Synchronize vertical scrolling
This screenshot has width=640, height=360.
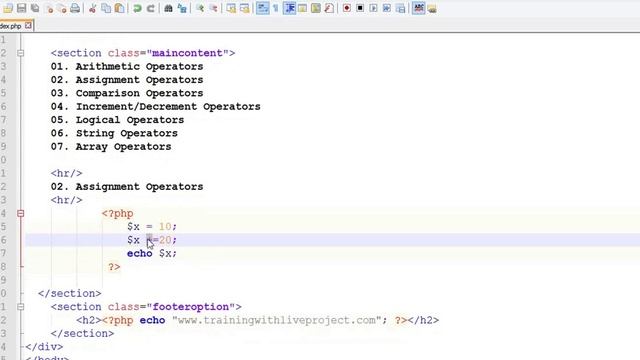click(231, 8)
